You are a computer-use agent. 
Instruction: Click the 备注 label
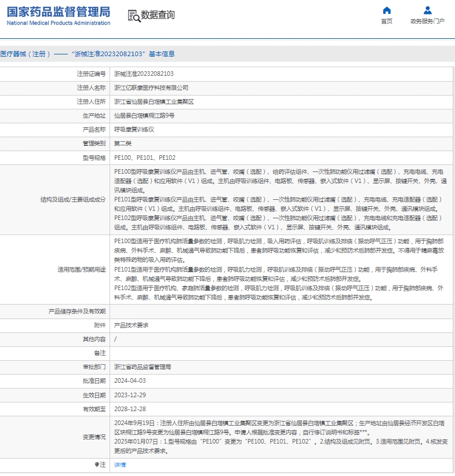[100, 353]
